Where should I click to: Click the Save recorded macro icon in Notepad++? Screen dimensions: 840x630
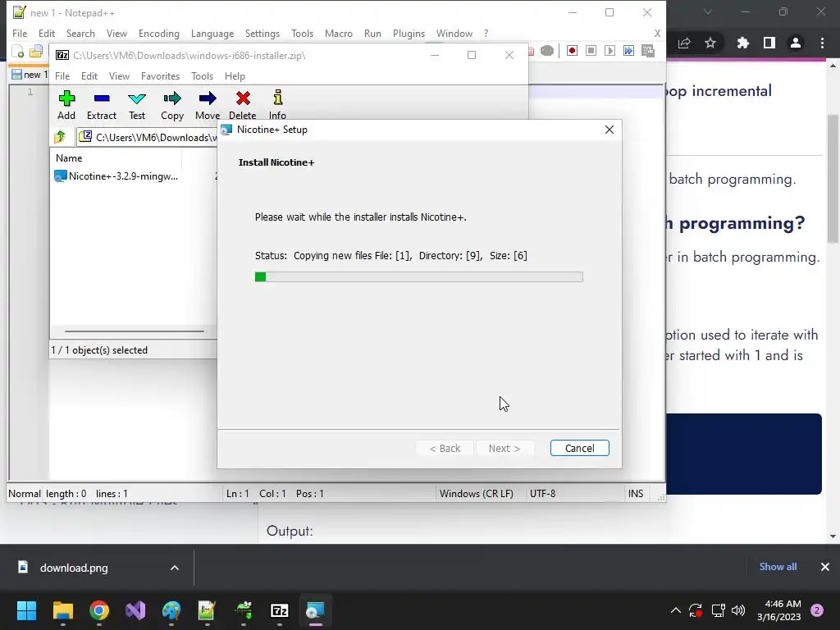click(x=648, y=50)
